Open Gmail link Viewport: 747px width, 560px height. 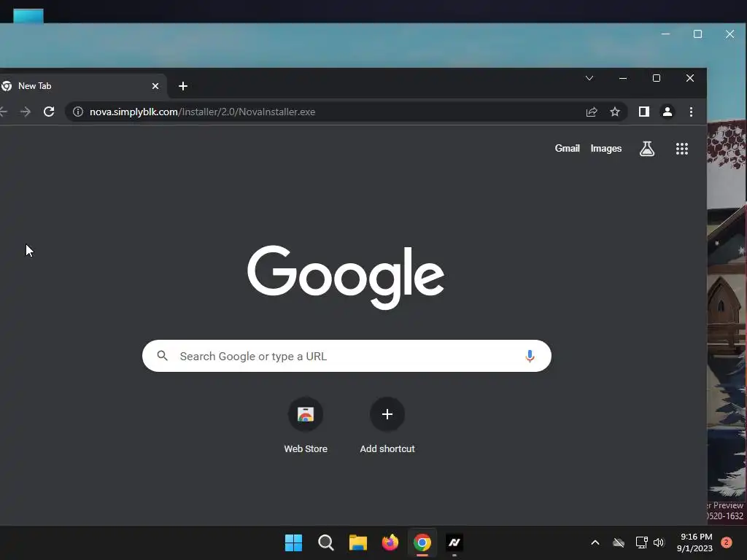tap(567, 149)
